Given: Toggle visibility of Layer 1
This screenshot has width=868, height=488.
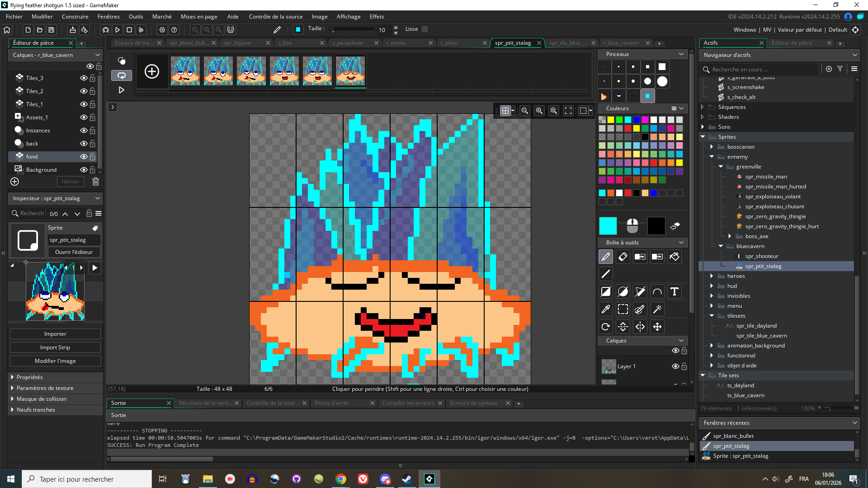Looking at the screenshot, I should coord(675,366).
